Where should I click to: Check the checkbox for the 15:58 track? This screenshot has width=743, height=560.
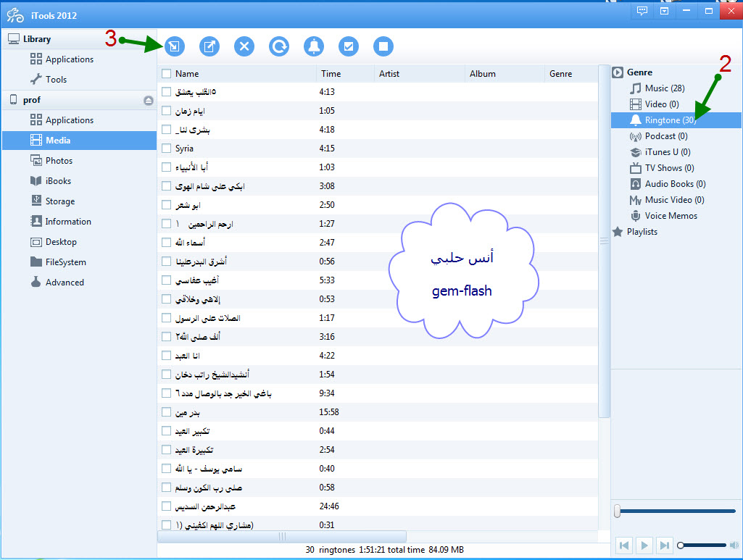coord(166,411)
